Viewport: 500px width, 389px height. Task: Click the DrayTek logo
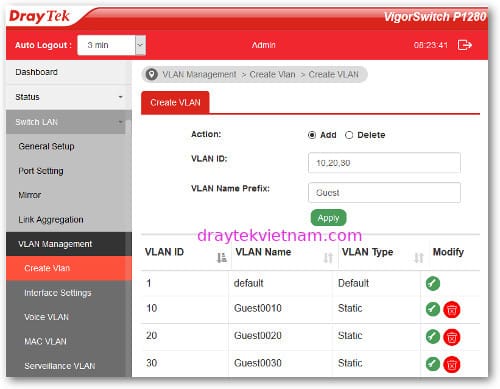pyautogui.click(x=39, y=17)
